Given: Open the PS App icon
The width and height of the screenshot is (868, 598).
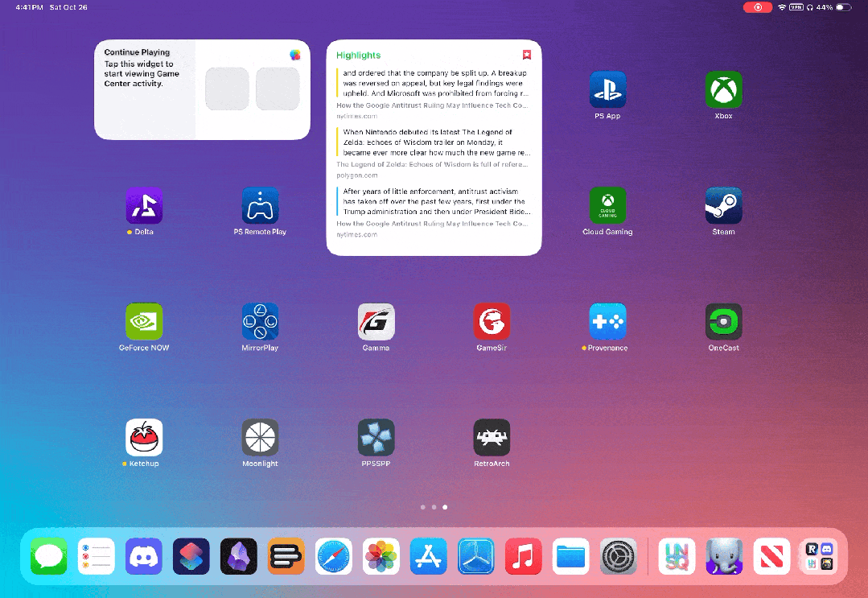Looking at the screenshot, I should [607, 89].
